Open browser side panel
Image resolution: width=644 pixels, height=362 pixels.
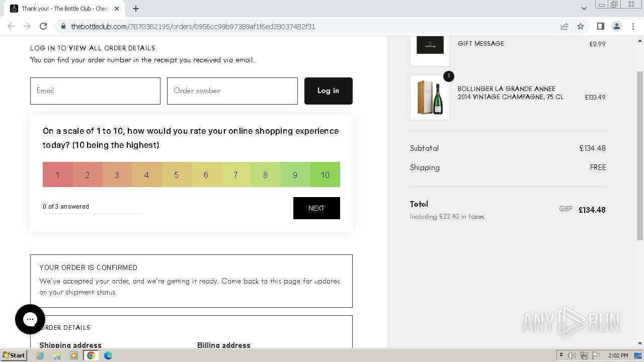click(600, 26)
